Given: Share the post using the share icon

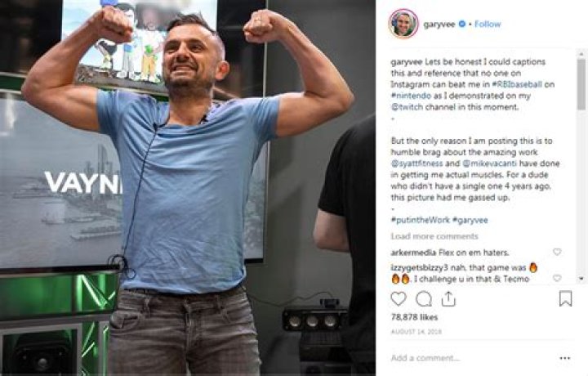Looking at the screenshot, I should click(448, 298).
